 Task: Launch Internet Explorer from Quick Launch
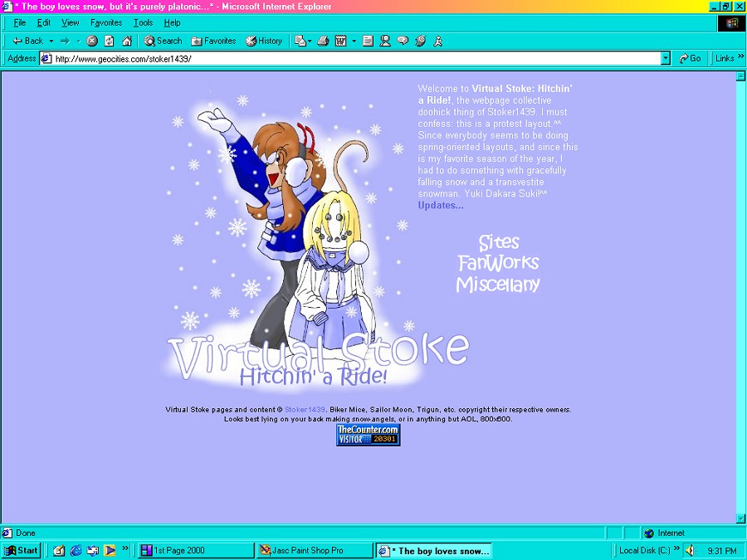tap(76, 551)
